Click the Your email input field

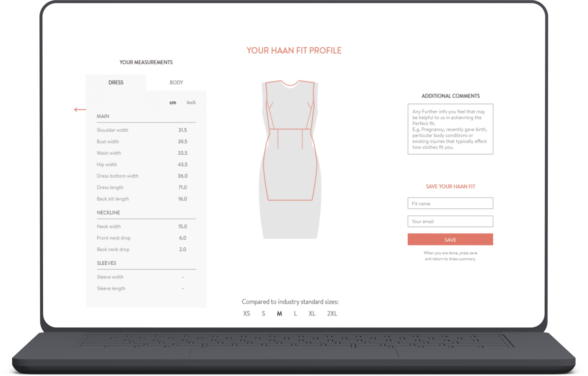coord(450,221)
